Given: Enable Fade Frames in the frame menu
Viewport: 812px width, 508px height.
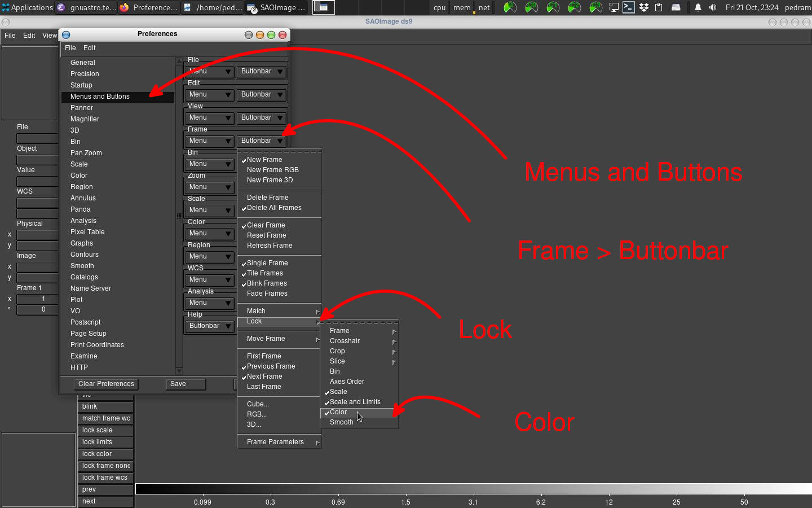Looking at the screenshot, I should coord(266,293).
